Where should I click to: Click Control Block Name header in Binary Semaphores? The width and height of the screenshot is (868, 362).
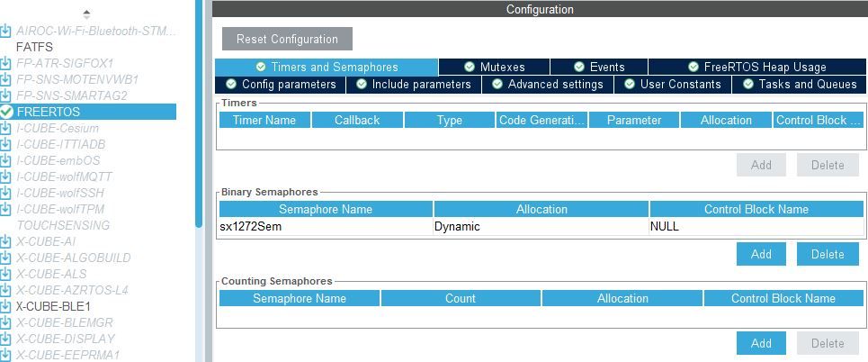pos(756,210)
